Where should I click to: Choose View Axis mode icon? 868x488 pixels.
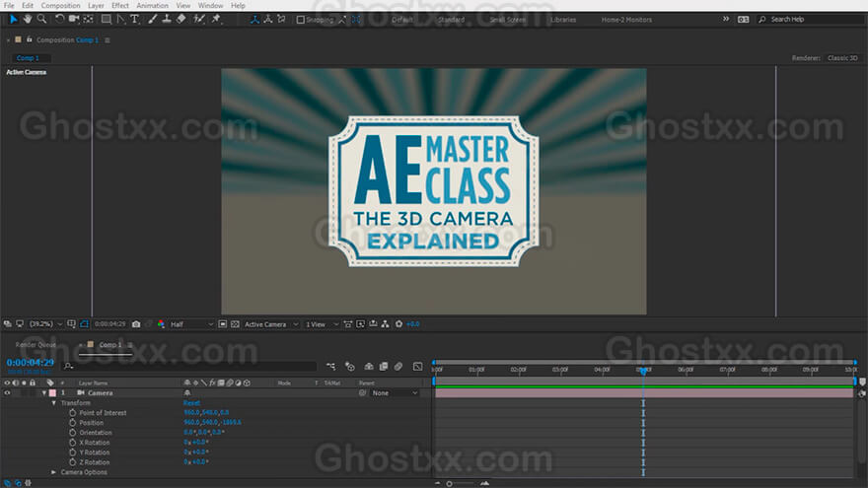click(282, 20)
